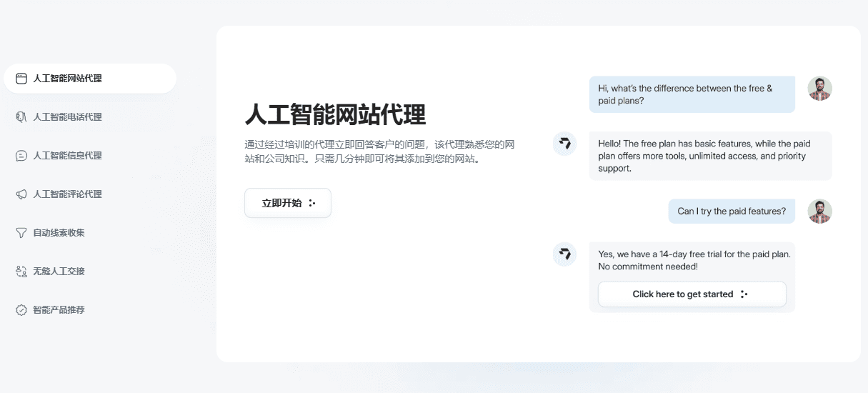
Task: Click user avatar next to "Can I try the paid features?"
Action: coord(820,212)
